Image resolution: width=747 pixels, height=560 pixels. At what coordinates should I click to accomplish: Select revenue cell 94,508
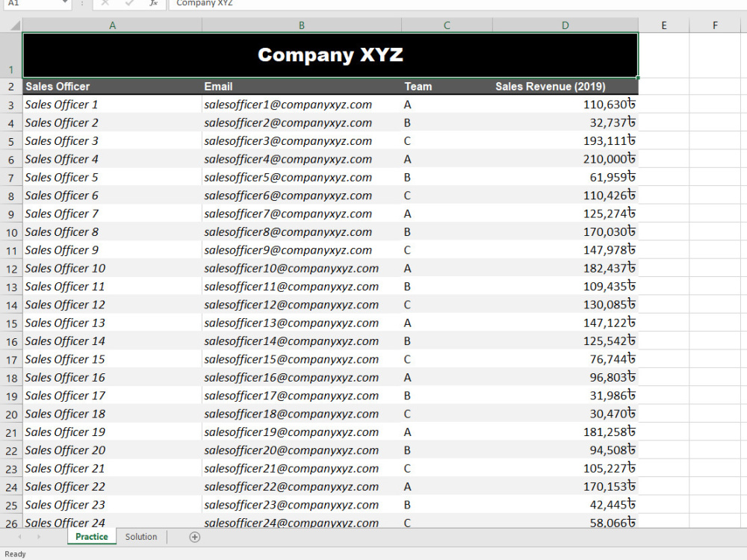click(565, 450)
